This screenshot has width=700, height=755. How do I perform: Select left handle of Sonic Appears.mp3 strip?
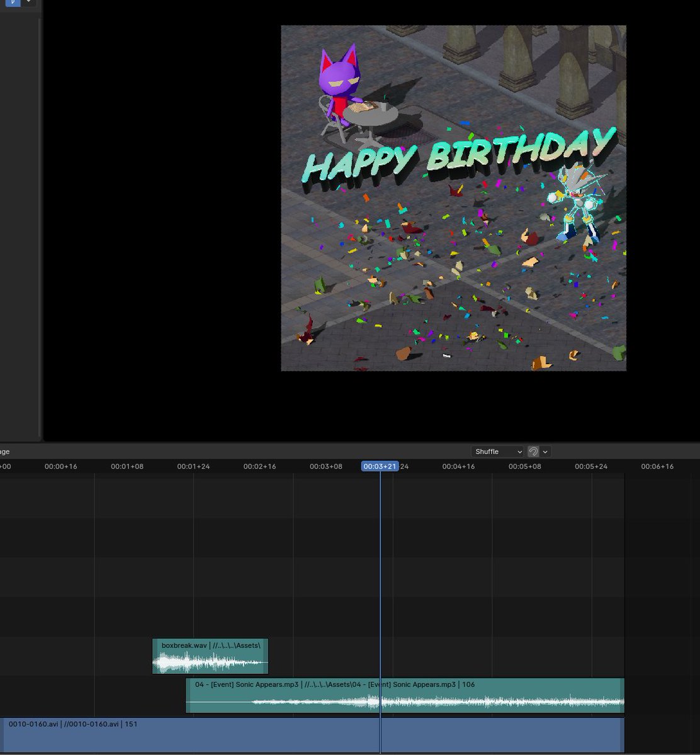(x=188, y=695)
